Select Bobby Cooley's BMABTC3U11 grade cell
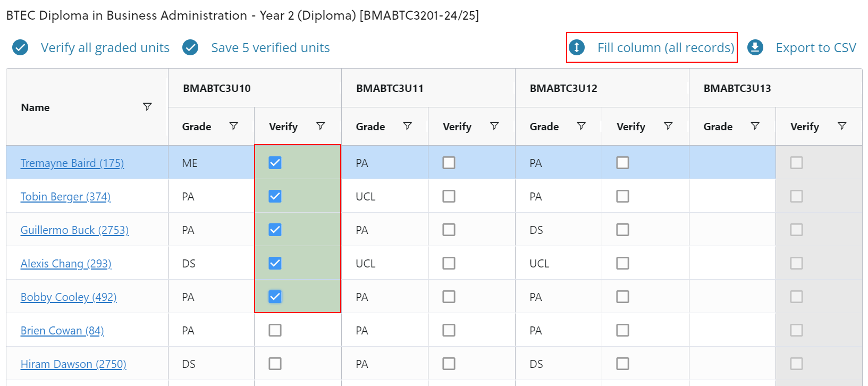The image size is (868, 386). 384,297
